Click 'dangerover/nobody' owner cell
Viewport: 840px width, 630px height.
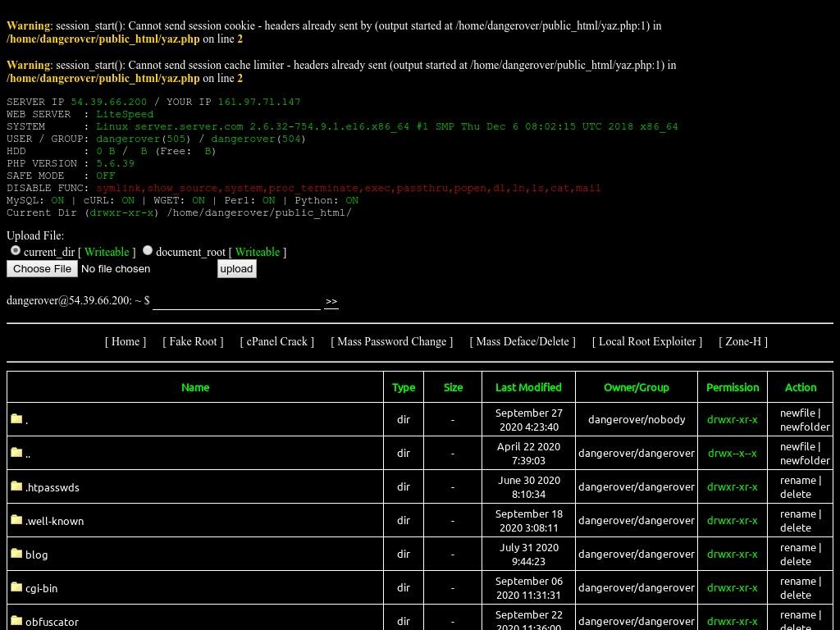pyautogui.click(x=637, y=419)
